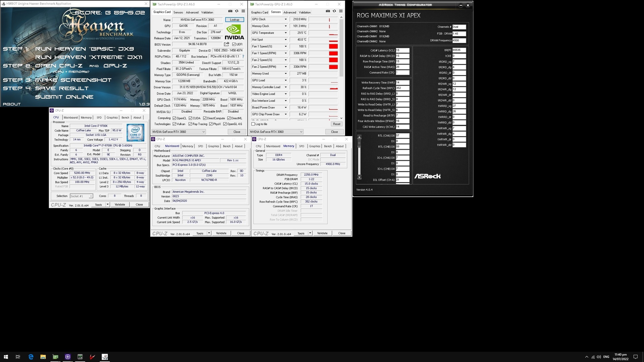This screenshot has height=362, width=644.
Task: Open Task View from the taskbar
Action: (x=18, y=357)
